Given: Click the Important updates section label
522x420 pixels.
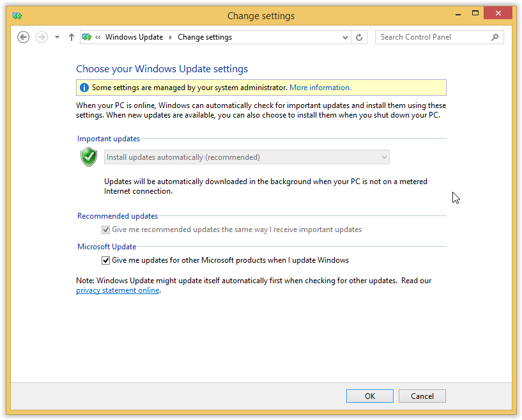Looking at the screenshot, I should point(109,139).
